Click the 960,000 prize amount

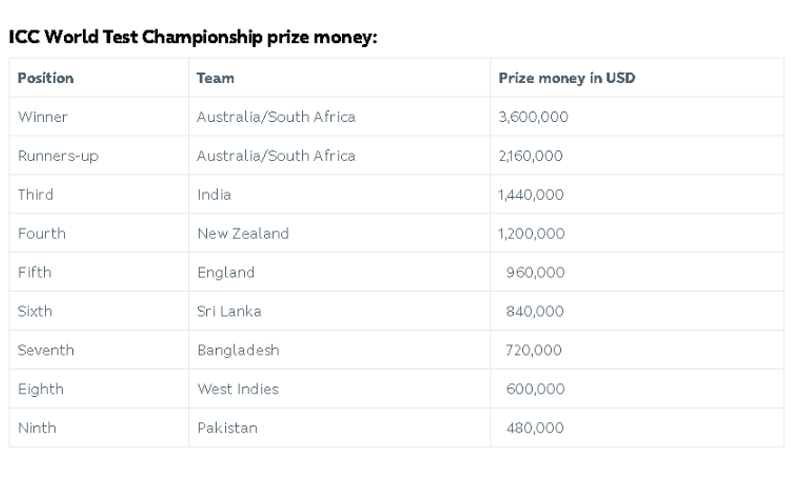[x=535, y=273]
